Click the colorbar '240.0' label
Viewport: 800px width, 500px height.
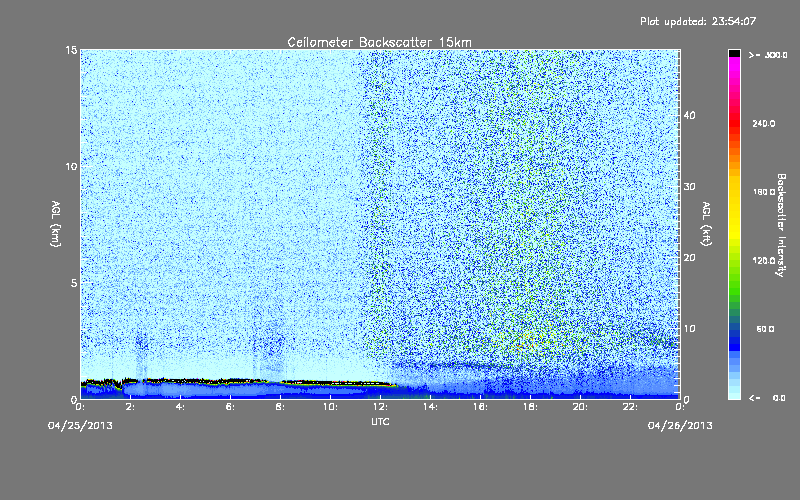coord(764,123)
